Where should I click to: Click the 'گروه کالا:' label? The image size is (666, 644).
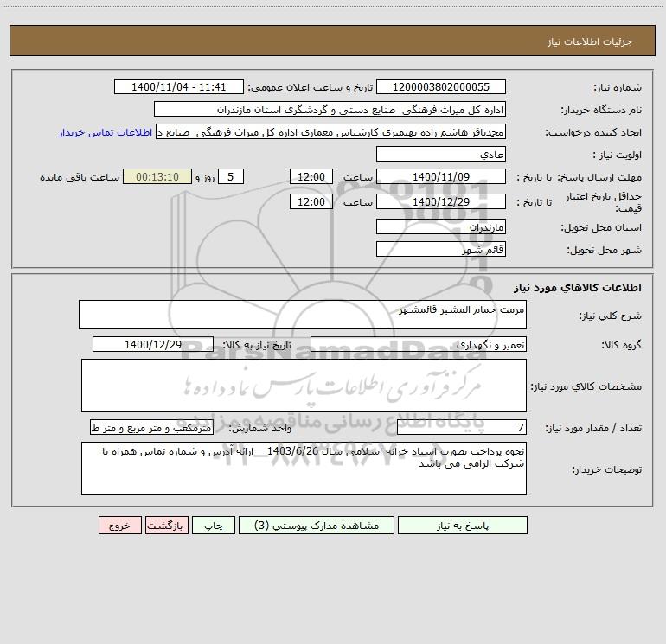[621, 345]
